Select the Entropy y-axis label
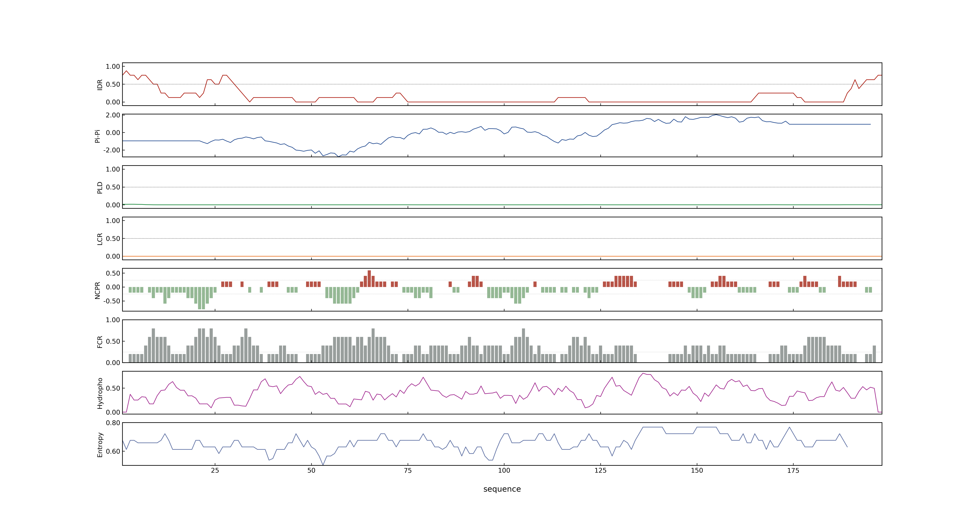980x523 pixels. 100,445
